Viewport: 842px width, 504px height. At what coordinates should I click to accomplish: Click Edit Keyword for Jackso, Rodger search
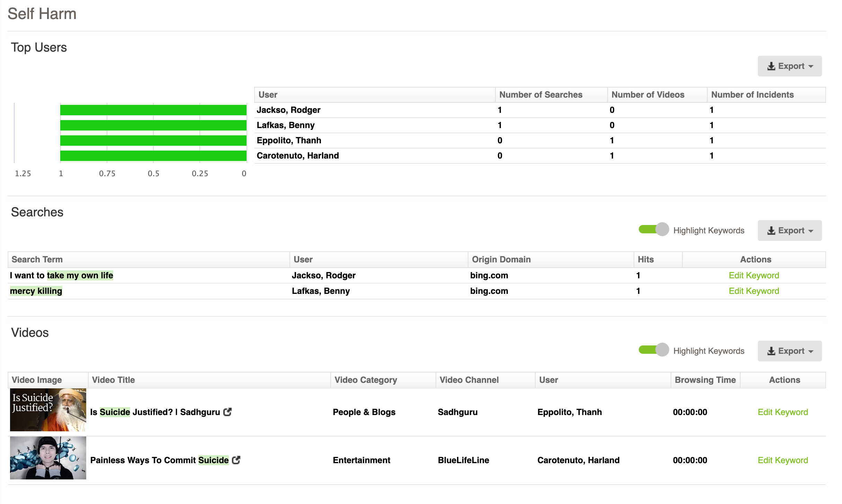click(754, 276)
